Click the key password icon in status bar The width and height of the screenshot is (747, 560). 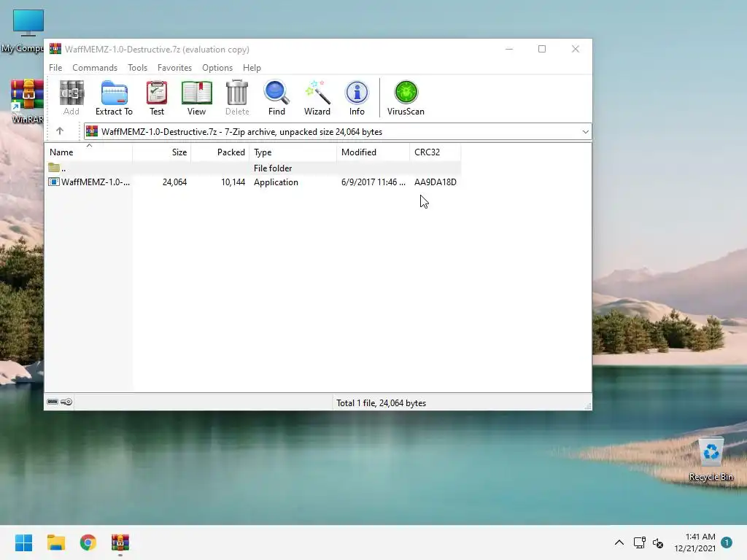pos(66,402)
